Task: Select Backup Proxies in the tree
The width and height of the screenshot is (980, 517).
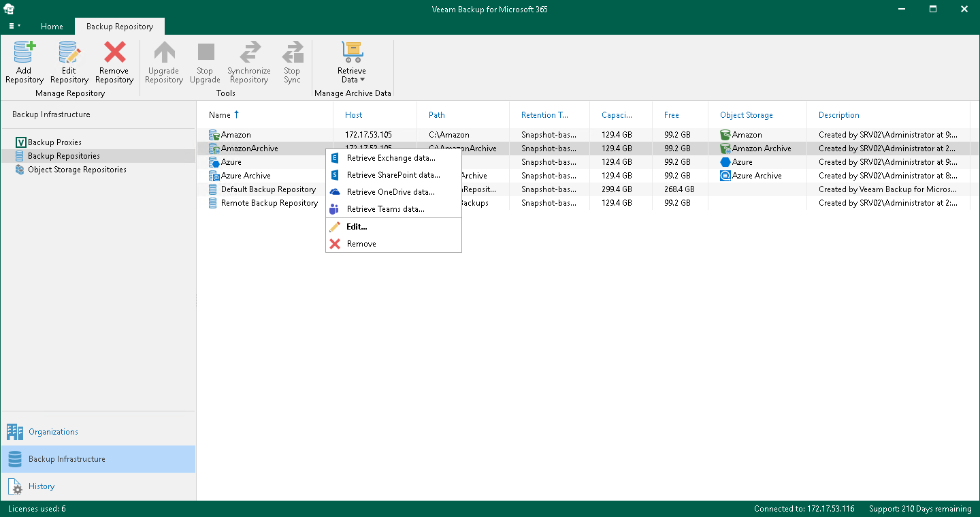Action: point(54,142)
